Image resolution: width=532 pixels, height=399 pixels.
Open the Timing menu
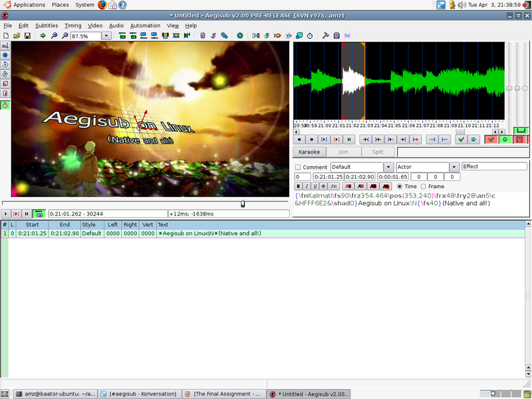point(73,25)
